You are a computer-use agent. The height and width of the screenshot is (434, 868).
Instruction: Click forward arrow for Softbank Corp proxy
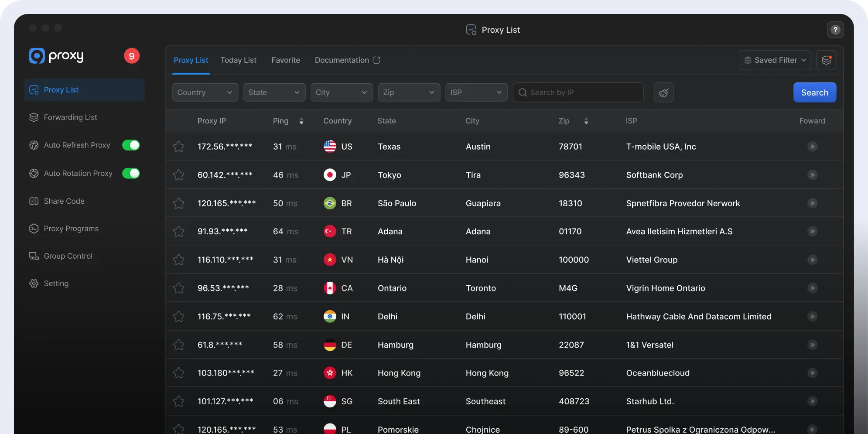(x=812, y=175)
